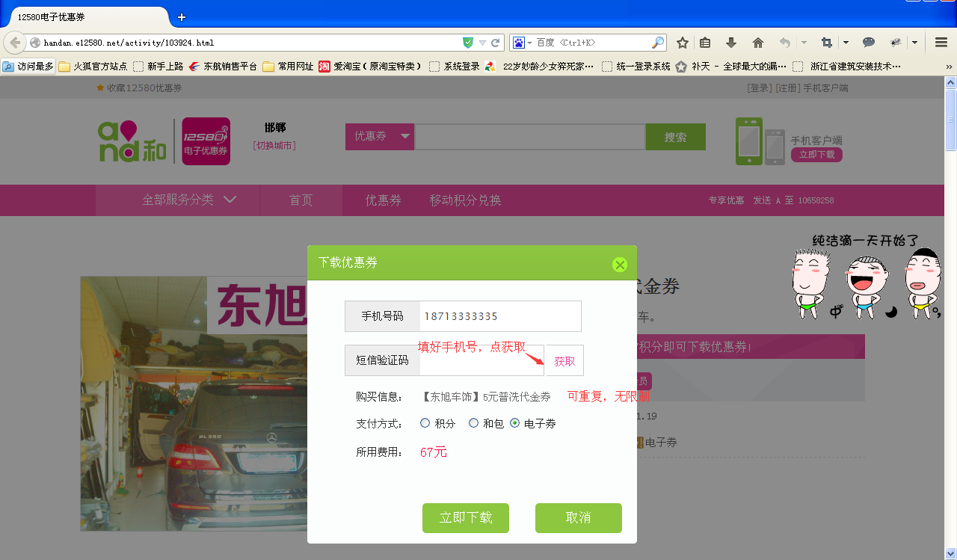The height and width of the screenshot is (560, 957).
Task: Close the 下载优惠券 dialog with the X
Action: pos(619,264)
